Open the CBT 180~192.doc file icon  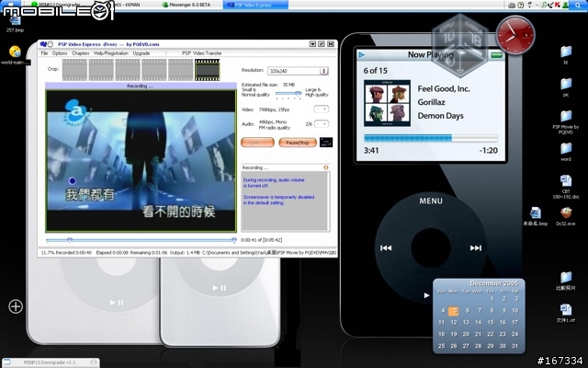(x=566, y=187)
